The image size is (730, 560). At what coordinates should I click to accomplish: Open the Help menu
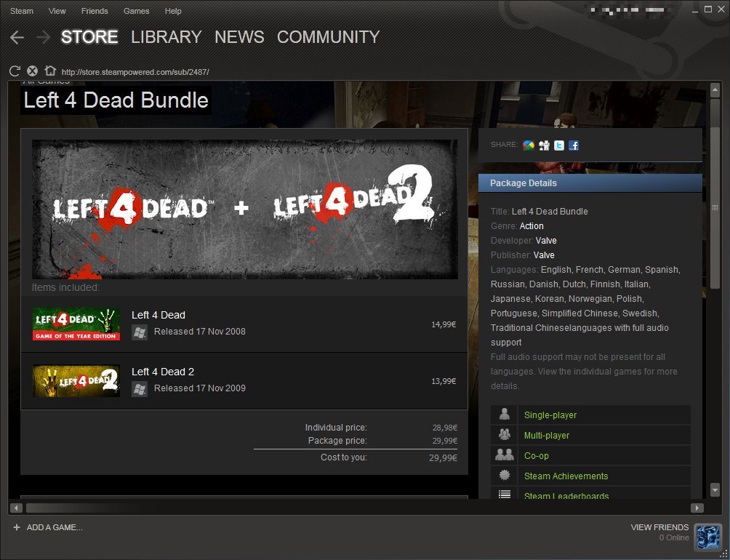pos(173,11)
